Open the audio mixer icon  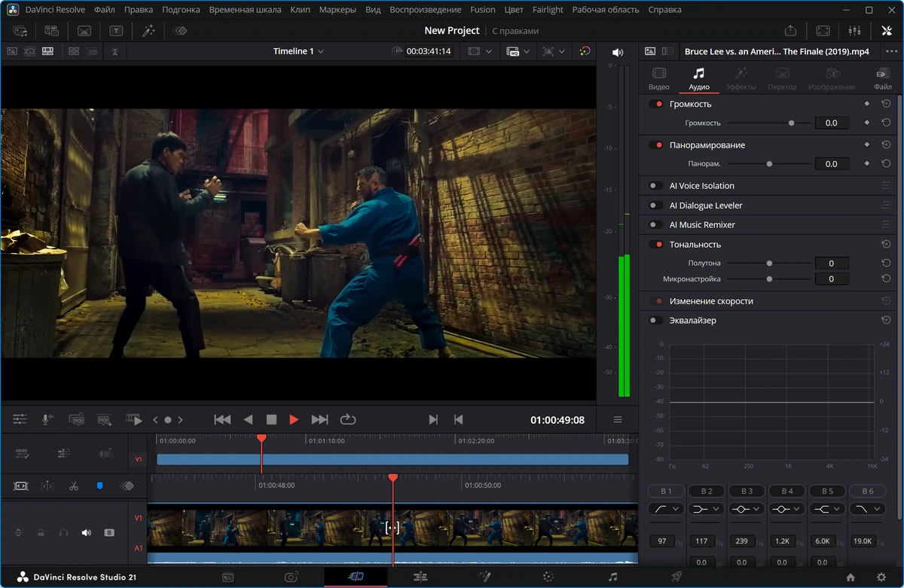point(854,31)
